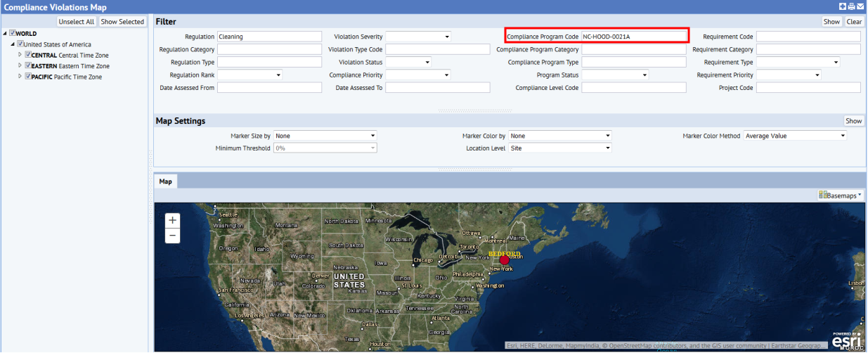The width and height of the screenshot is (868, 353).
Task: Toggle the PACIFIC time zone checkbox
Action: pos(28,77)
